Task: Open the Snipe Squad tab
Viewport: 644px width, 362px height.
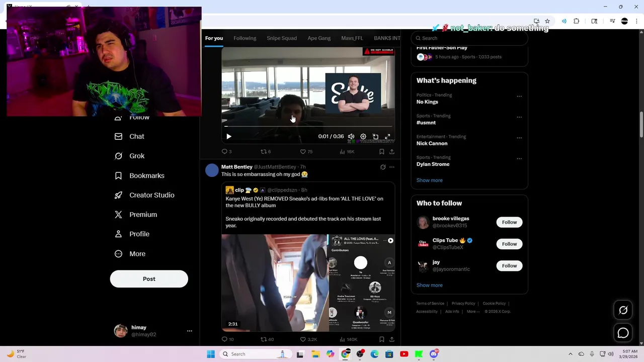Action: point(282,38)
